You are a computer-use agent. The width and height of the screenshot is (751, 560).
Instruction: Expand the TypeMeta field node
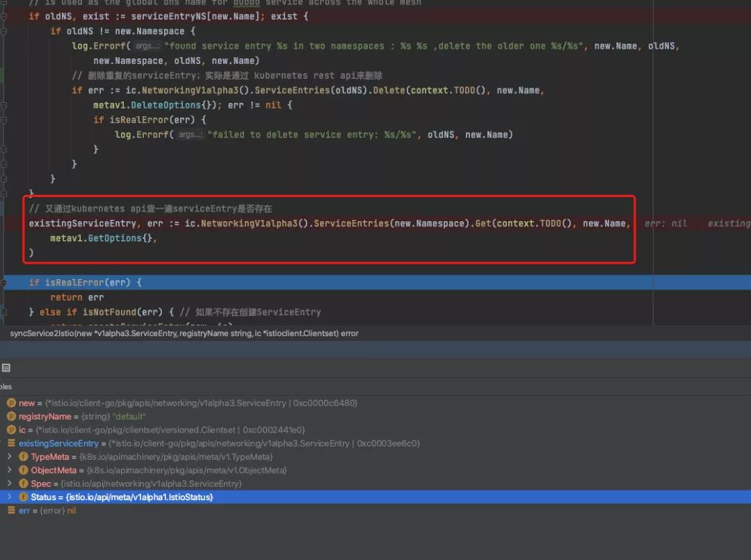[x=9, y=457]
